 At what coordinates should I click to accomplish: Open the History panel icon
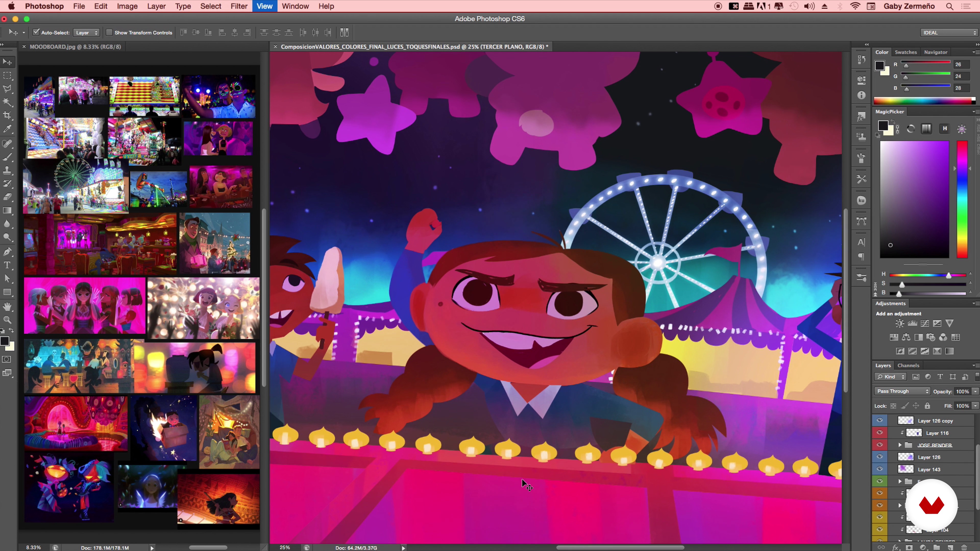(862, 60)
